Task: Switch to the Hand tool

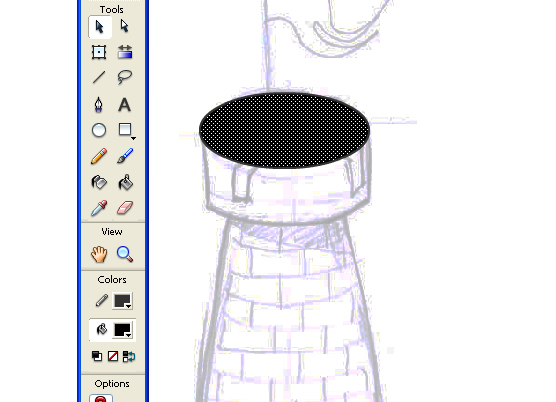Action: click(99, 254)
